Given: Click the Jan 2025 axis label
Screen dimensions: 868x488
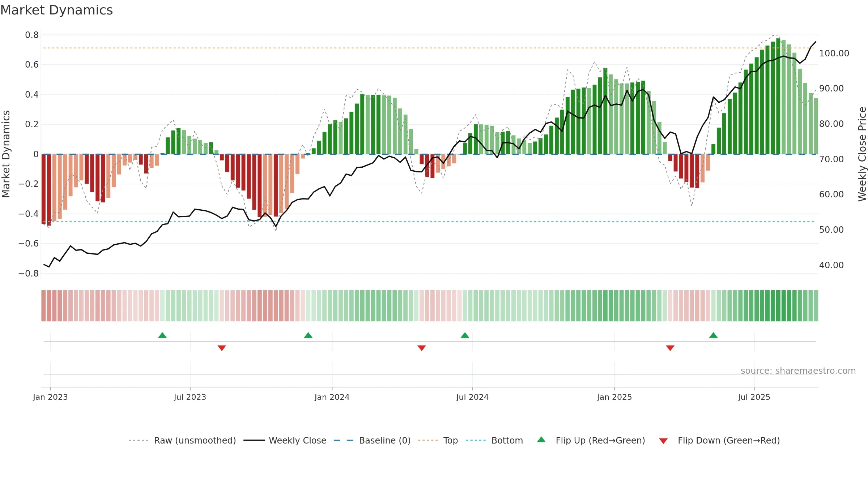Looking at the screenshot, I should pos(614,397).
